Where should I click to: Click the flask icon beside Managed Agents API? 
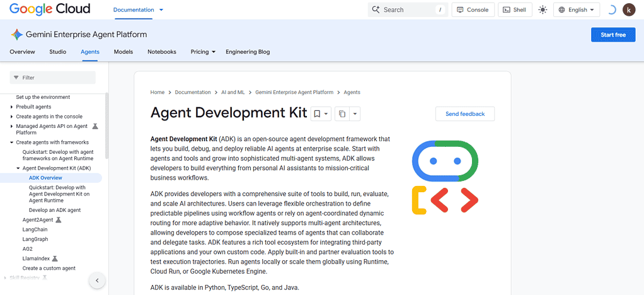[x=95, y=126]
